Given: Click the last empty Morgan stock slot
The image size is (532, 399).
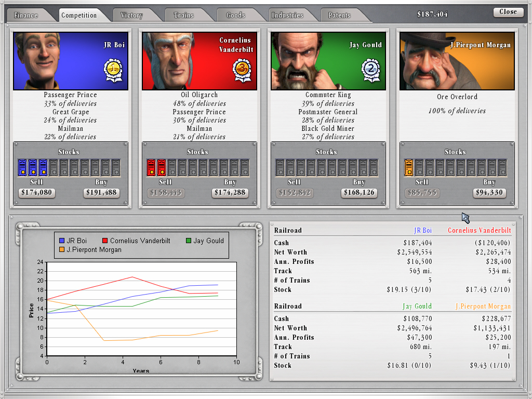Looking at the screenshot, I should tap(502, 168).
